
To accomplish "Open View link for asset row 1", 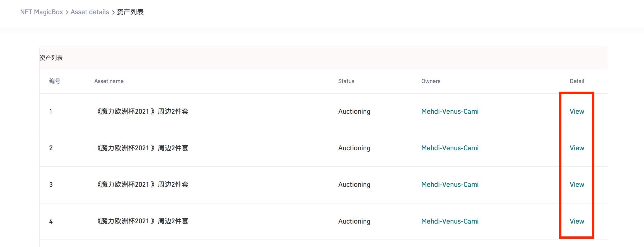I will coord(577,112).
